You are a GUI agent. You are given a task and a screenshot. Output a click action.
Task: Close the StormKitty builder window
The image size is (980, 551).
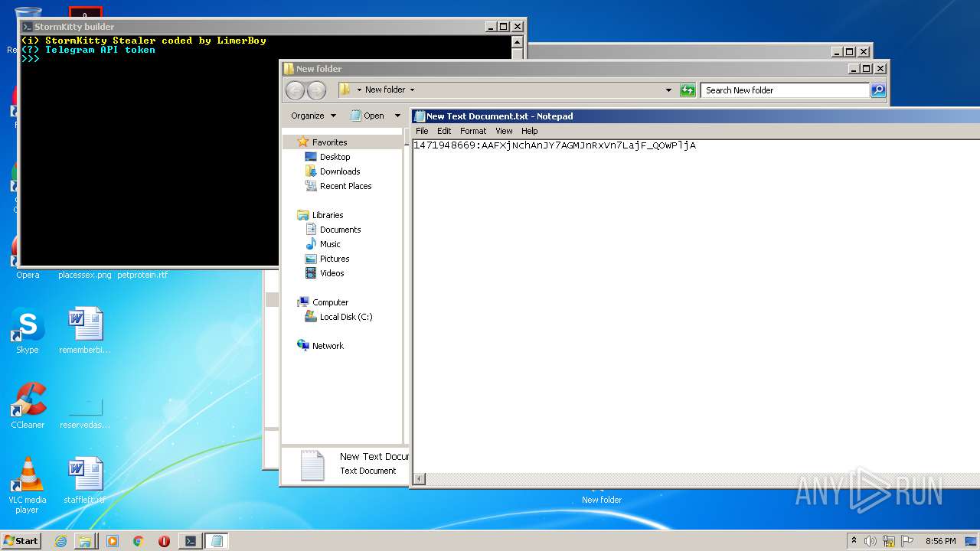(518, 27)
